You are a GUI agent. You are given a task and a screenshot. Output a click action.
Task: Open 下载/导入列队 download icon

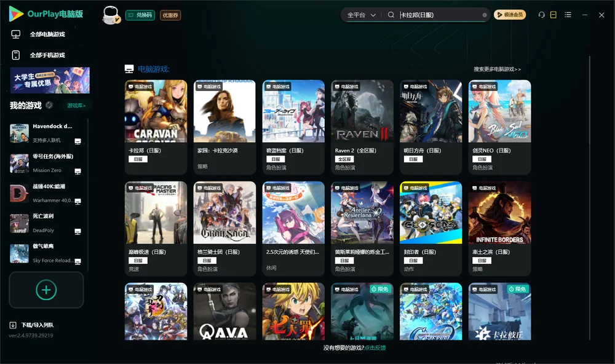click(x=13, y=325)
